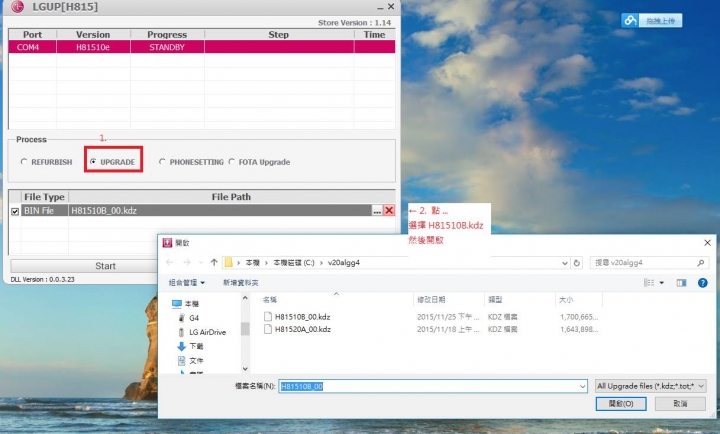720x434 pixels.
Task: Select file H81510B_00.kdz
Action: (302, 317)
